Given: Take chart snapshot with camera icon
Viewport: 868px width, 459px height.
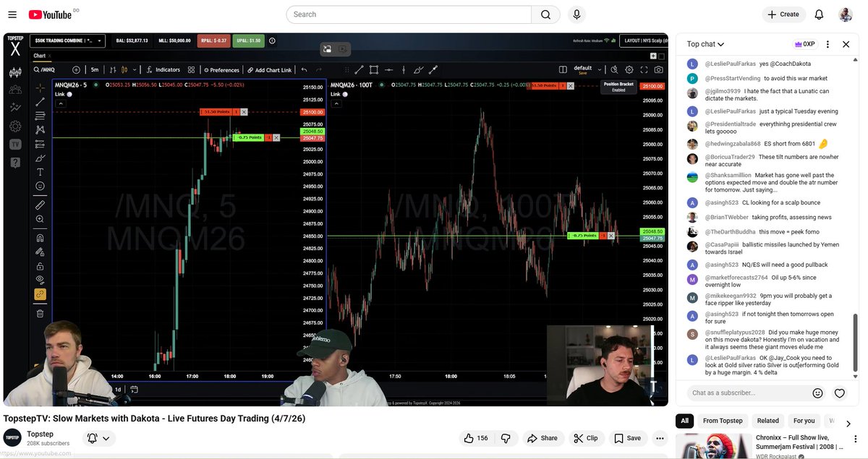Looking at the screenshot, I should 658,70.
